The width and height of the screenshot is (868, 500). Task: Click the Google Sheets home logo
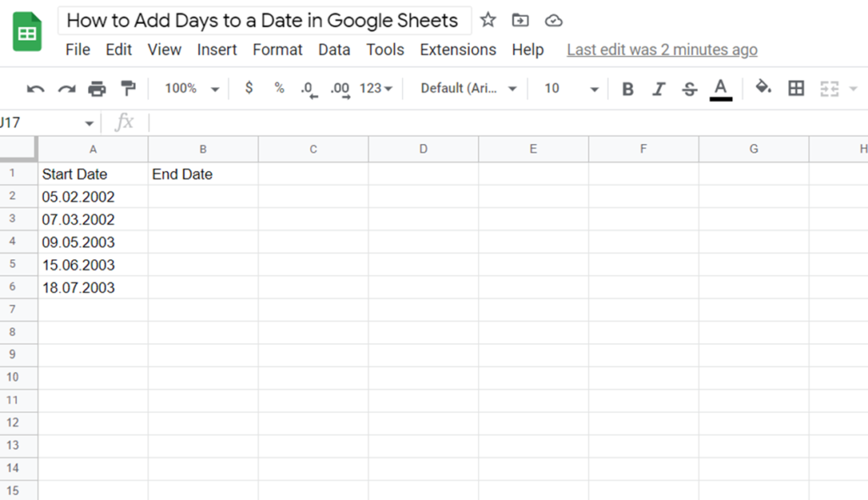point(27,31)
